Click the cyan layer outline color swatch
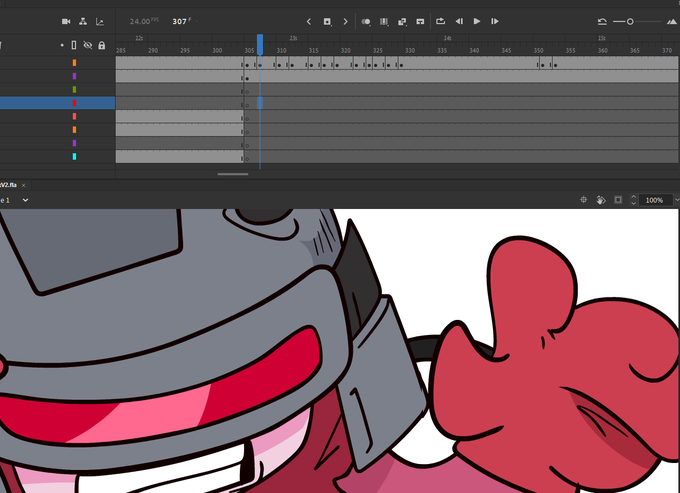 pos(75,156)
